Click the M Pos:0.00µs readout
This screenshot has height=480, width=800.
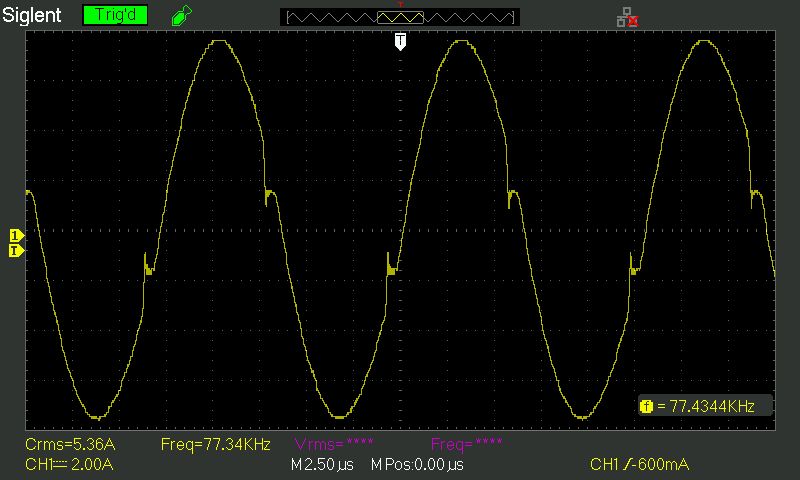(x=417, y=465)
